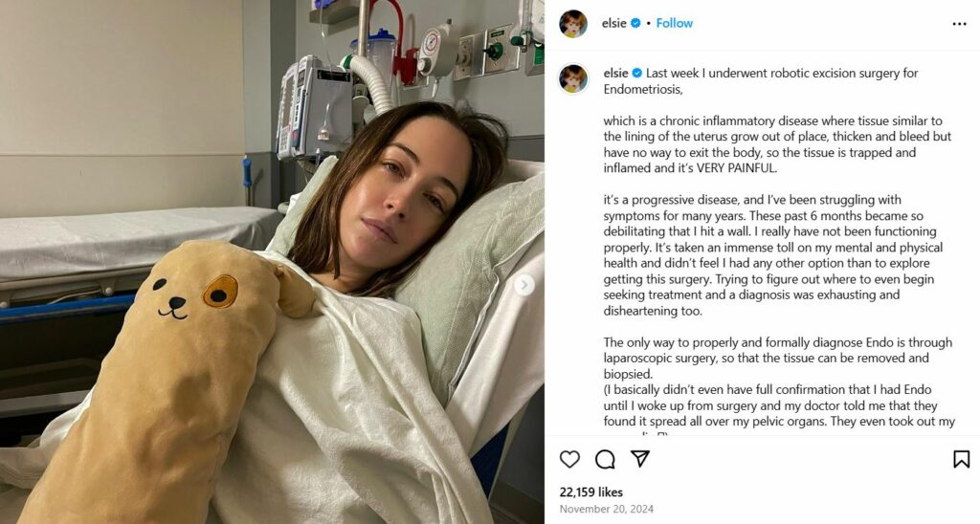Screen dimensions: 980x524
Task: Advance to the next photo arrow
Action: [x=524, y=285]
